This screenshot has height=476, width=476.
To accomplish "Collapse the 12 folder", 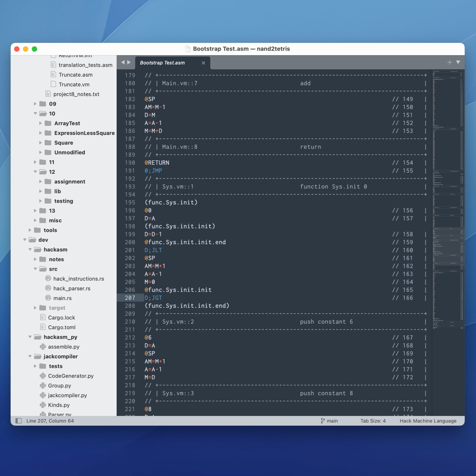I will [x=35, y=172].
